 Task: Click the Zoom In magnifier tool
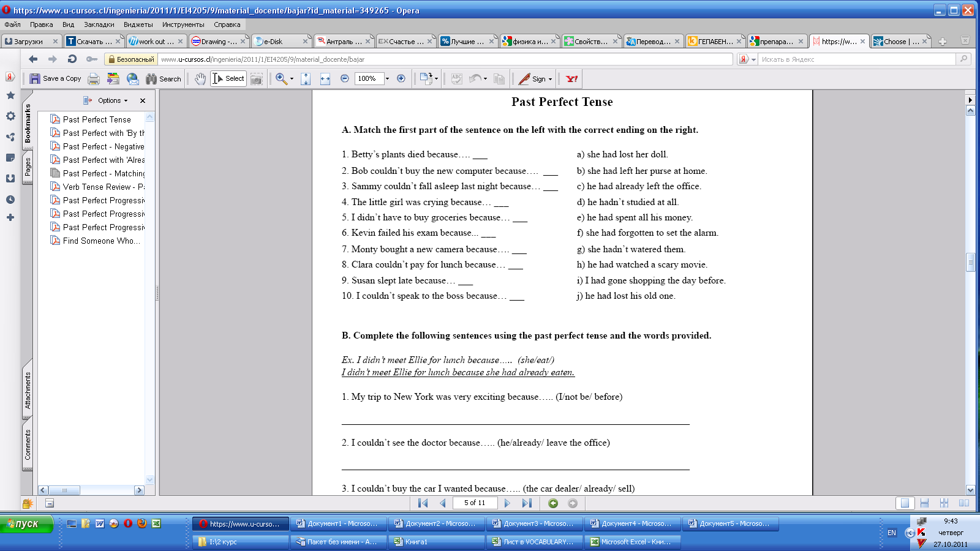[281, 78]
